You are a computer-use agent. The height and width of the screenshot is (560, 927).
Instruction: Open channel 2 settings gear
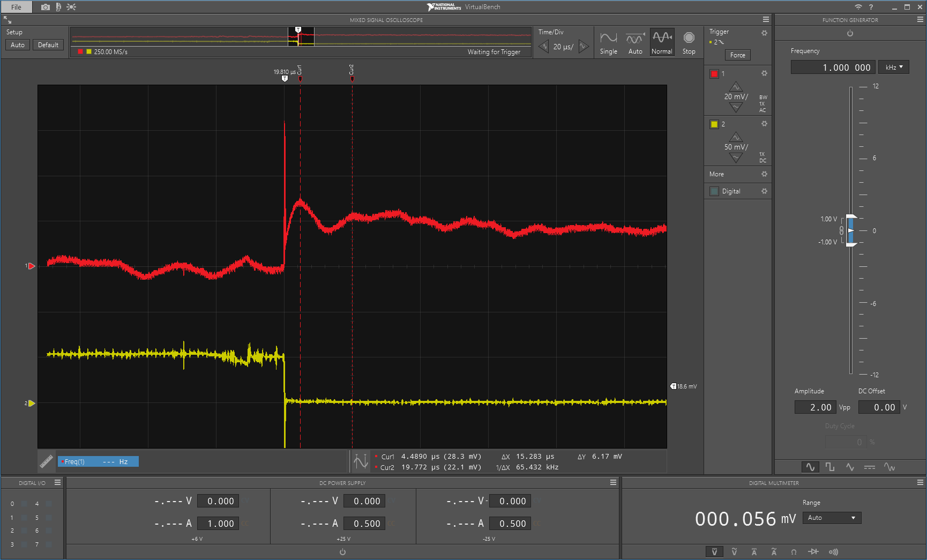tap(764, 124)
